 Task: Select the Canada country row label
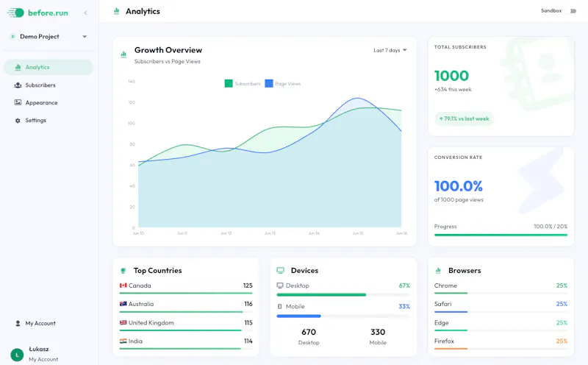coord(140,286)
